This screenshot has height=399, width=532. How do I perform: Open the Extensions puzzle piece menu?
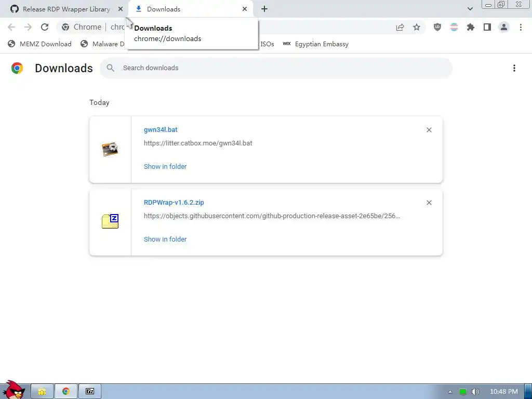[x=471, y=27]
